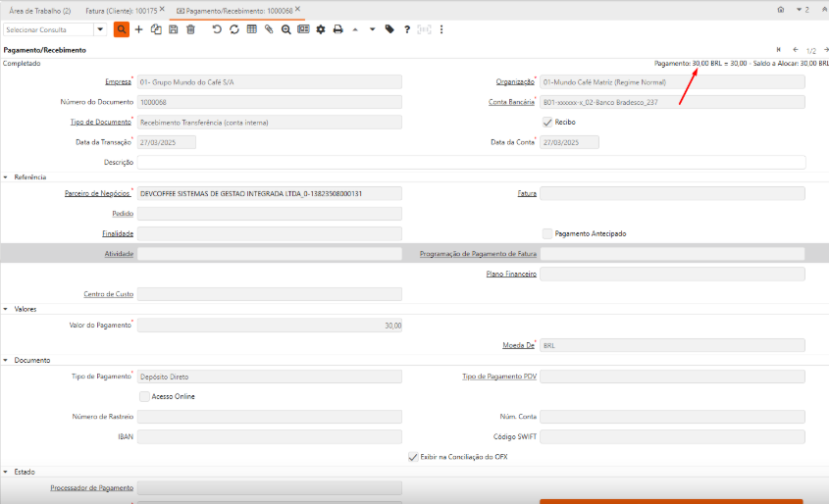Click into the Descrição text field
Image resolution: width=829 pixels, height=504 pixels.
tap(471, 162)
